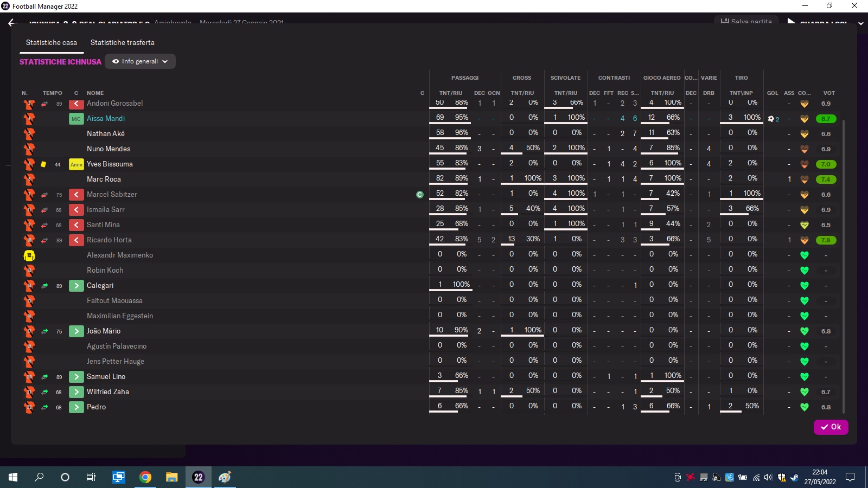Screen dimensions: 868x488
Task: Sort by the TEMPO column header
Action: [53, 93]
